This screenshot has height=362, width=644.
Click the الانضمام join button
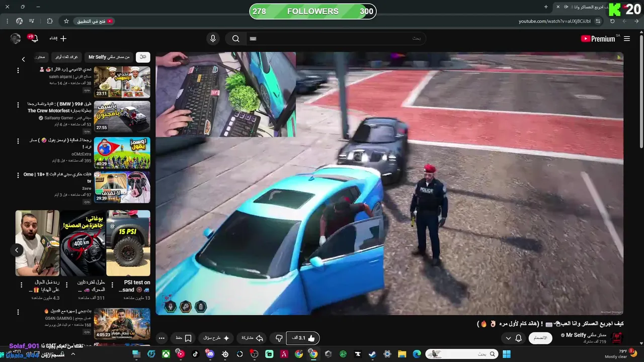(540, 338)
